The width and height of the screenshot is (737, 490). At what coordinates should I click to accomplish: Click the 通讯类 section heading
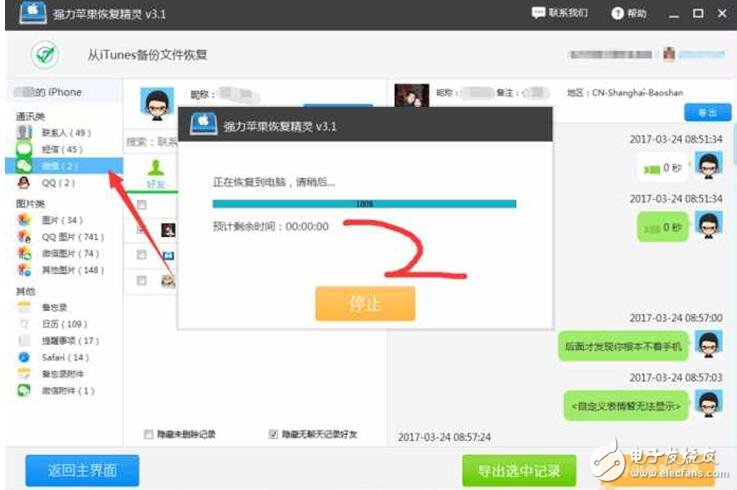click(30, 116)
